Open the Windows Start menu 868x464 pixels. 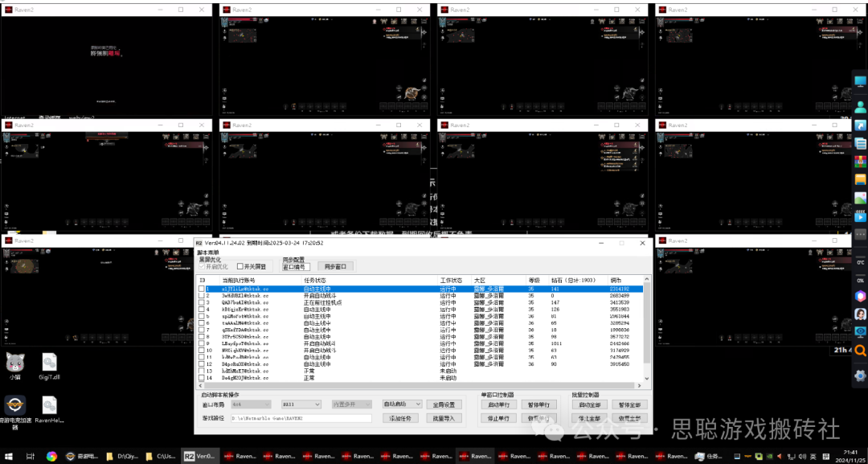(x=9, y=456)
